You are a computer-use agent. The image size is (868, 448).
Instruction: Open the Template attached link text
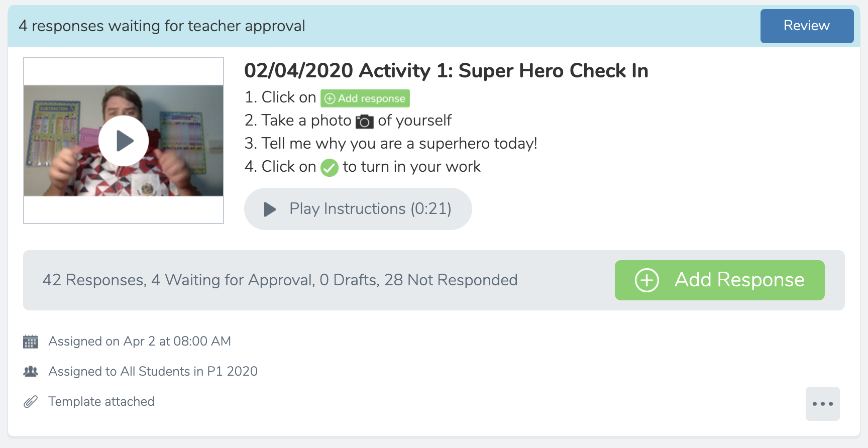tap(101, 401)
